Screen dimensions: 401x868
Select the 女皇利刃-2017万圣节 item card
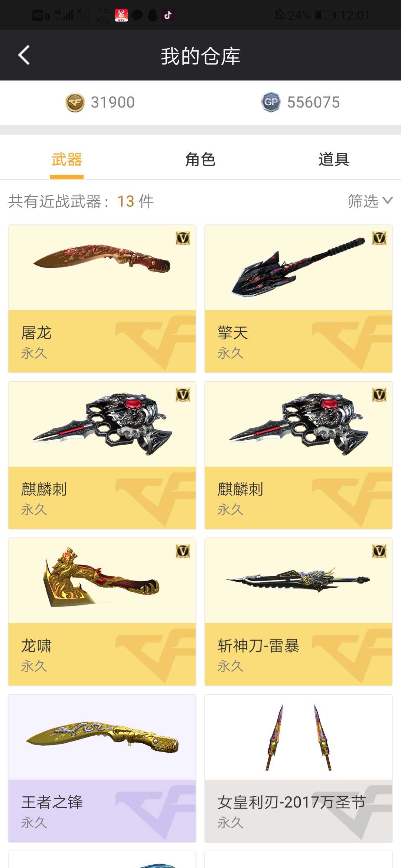[x=299, y=768]
